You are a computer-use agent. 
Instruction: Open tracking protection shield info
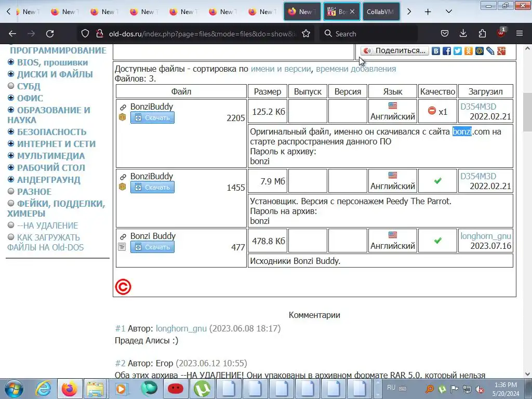[x=85, y=34]
